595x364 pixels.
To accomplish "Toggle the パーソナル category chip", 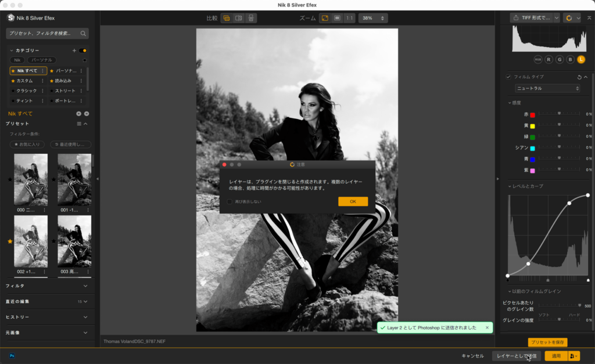I will (x=42, y=60).
